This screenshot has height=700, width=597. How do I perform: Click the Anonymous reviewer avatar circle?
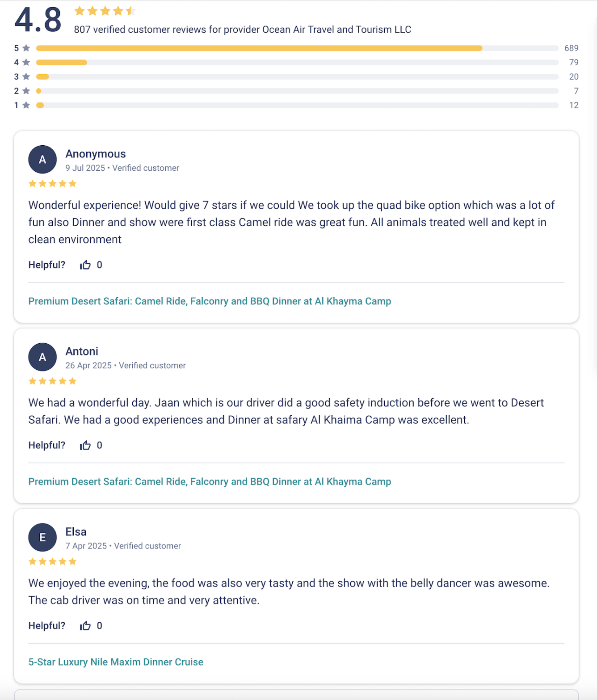42,160
